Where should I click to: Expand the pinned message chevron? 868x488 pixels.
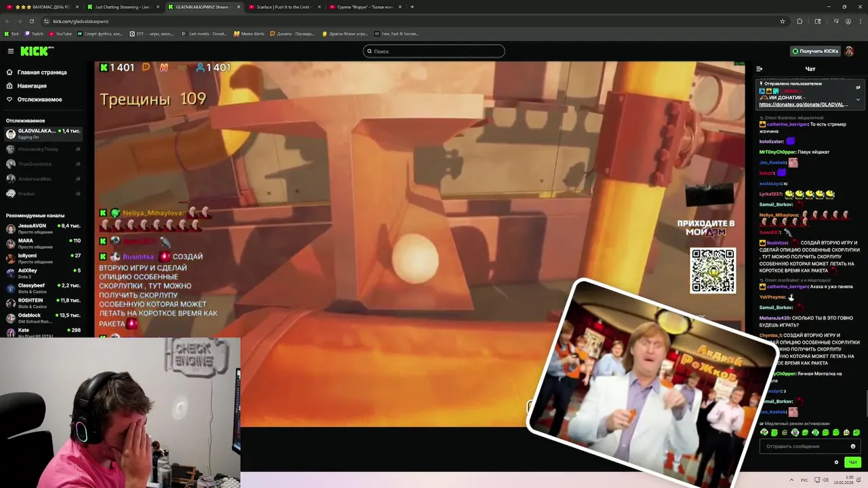click(858, 100)
